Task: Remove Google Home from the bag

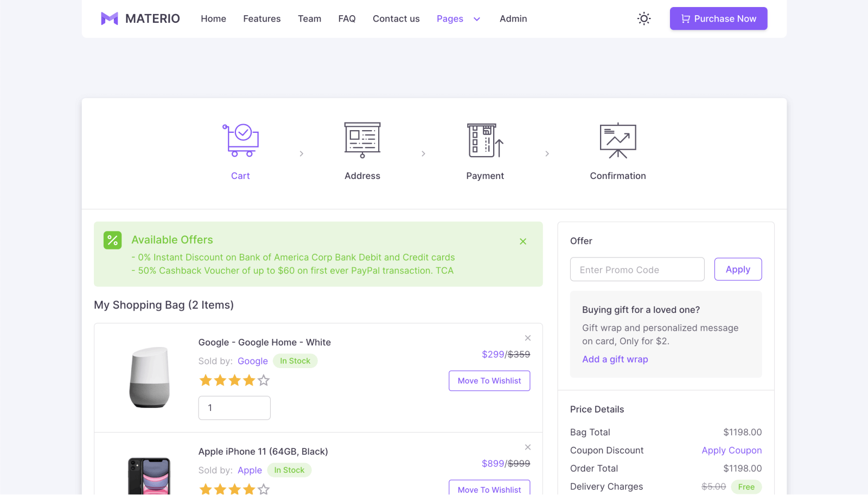Action: coord(528,338)
